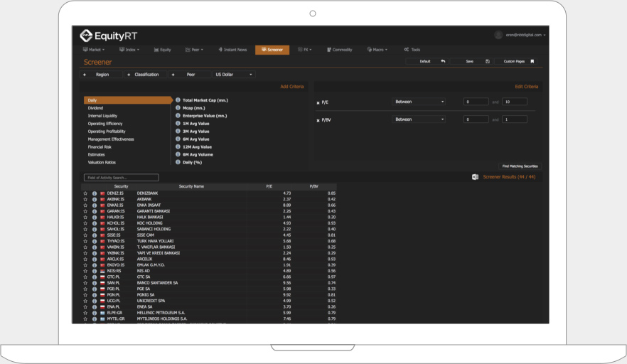Star the SAN:PL security as favorite
The image size is (627, 364).
coord(85,283)
